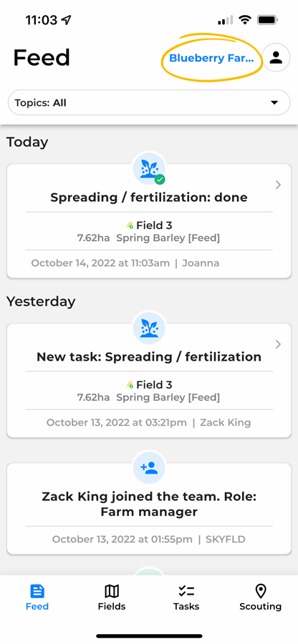Tap the Scouting location pin icon

tap(261, 592)
